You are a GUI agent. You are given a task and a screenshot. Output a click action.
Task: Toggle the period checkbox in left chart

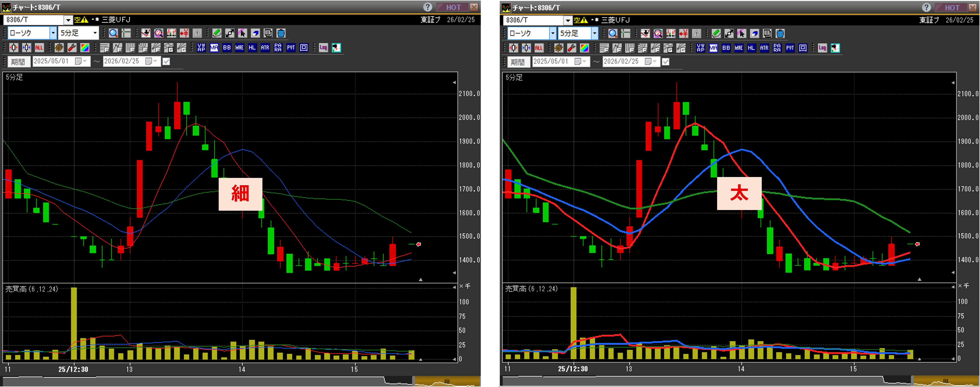(x=166, y=61)
